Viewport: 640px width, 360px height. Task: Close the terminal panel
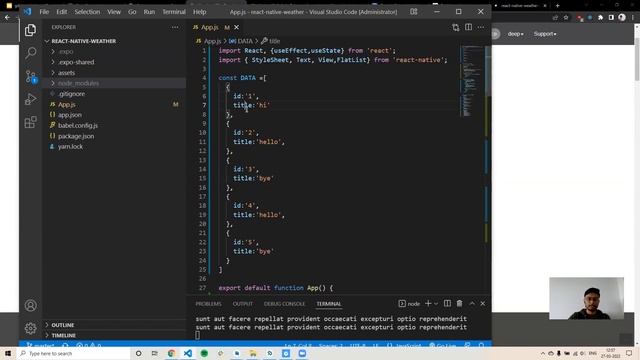(482, 303)
